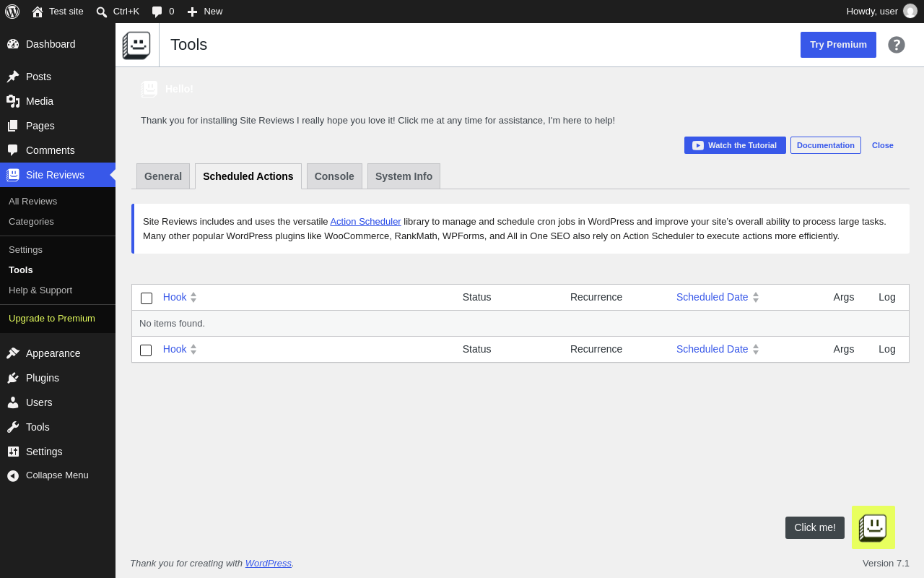
Task: Tick the select-all checkbox in table footer
Action: (146, 350)
